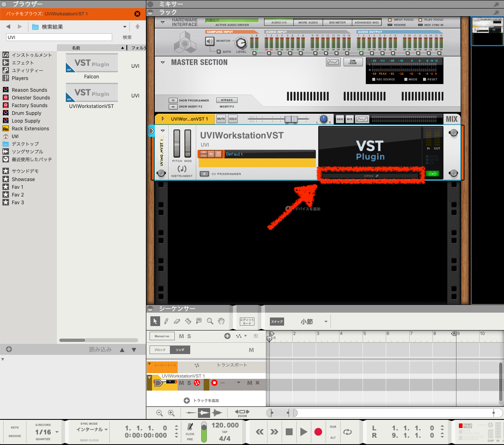Click the plus icon in track list header
The width and height of the screenshot is (504, 445).
pos(227,336)
